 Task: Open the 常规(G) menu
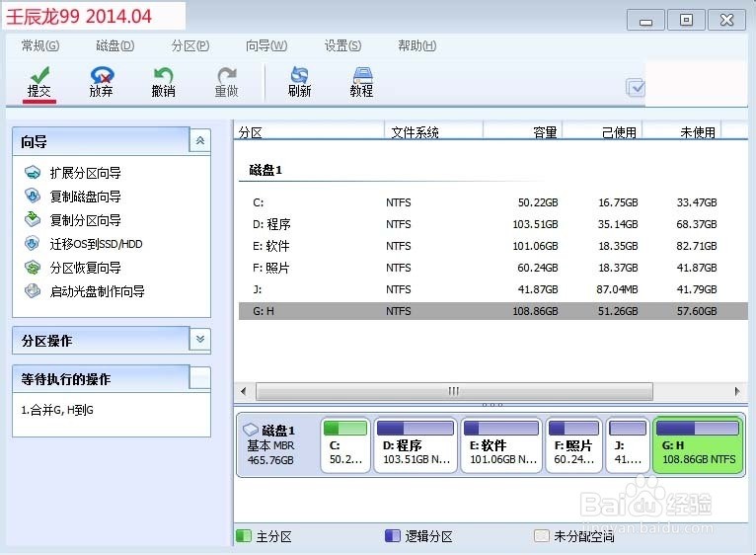pos(40,45)
